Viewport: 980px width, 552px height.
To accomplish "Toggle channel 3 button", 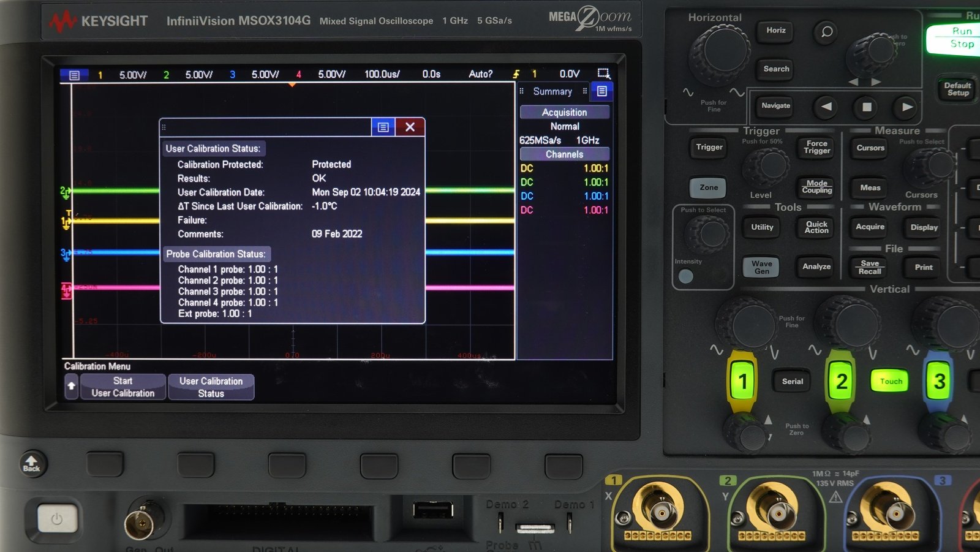I will (940, 382).
